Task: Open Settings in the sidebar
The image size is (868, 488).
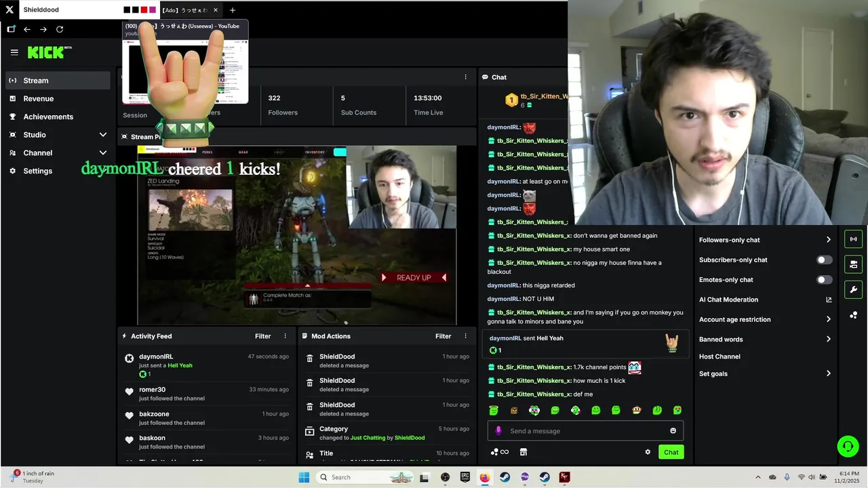Action: (58, 171)
